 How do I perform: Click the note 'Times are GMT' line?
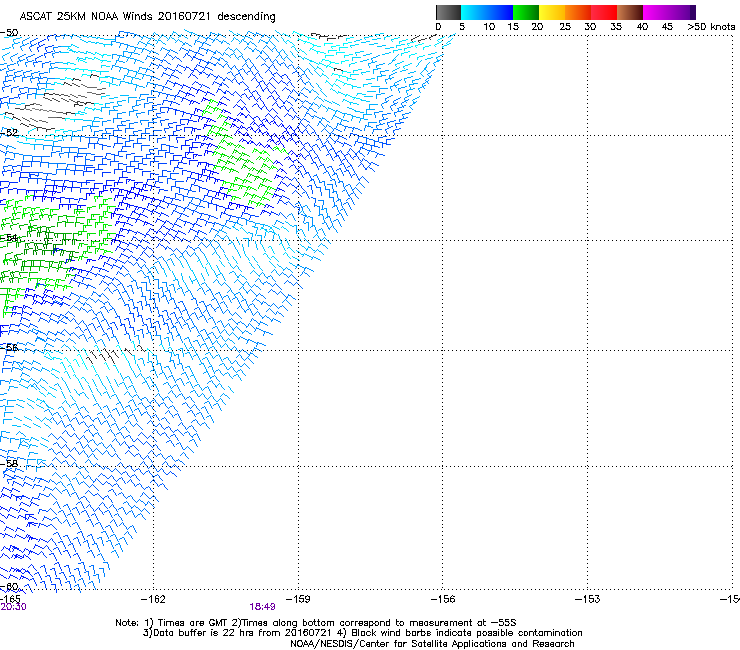316,623
